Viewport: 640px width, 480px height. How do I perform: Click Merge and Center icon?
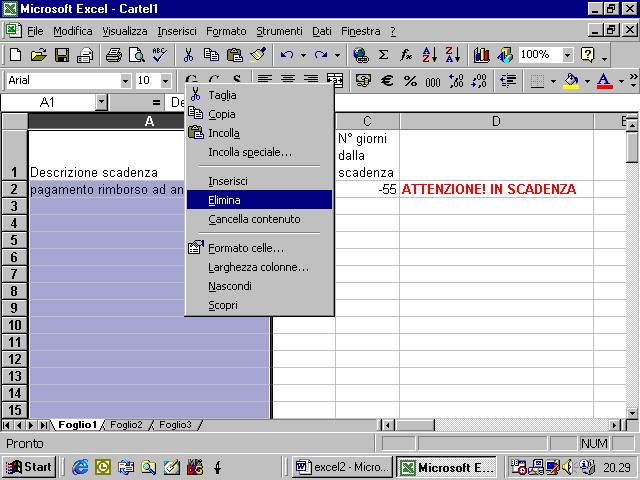tap(335, 78)
